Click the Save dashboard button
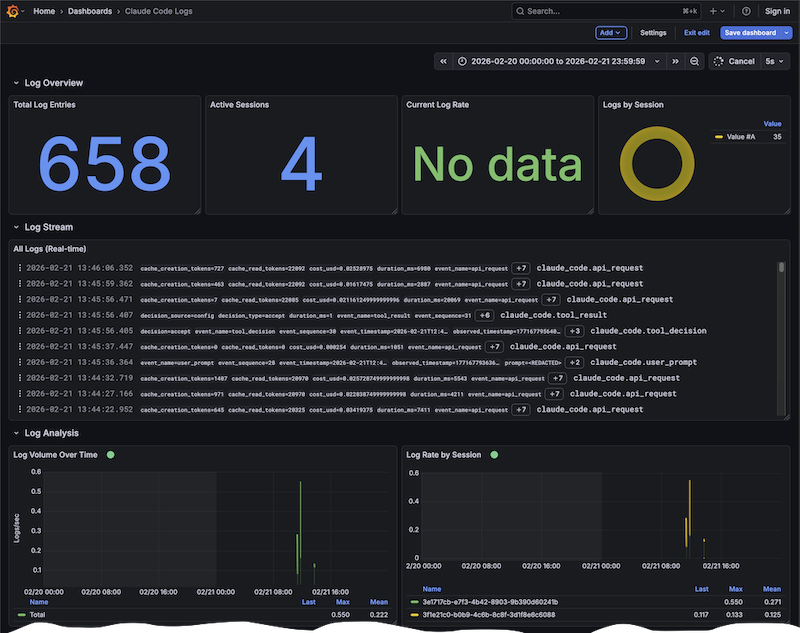Image resolution: width=800 pixels, height=633 pixels. (x=748, y=33)
